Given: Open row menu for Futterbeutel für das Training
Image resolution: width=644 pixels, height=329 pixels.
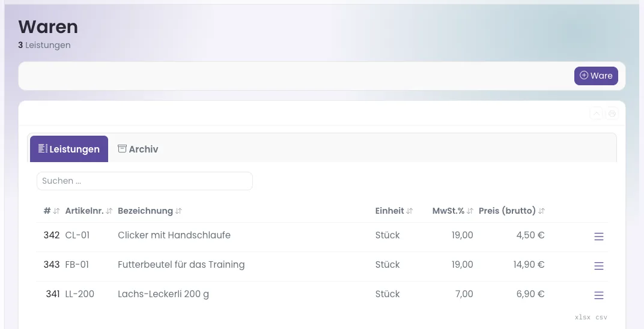Looking at the screenshot, I should (x=598, y=266).
